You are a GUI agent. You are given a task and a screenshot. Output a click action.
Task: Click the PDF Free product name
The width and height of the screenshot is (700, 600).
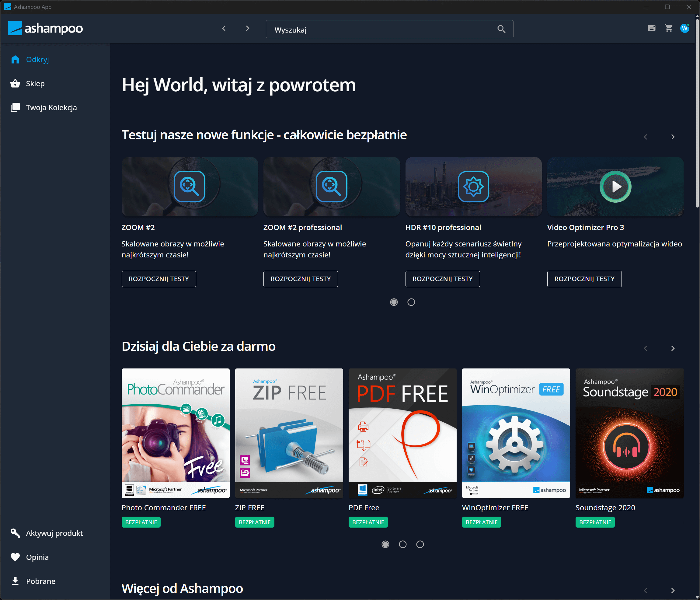pos(364,508)
